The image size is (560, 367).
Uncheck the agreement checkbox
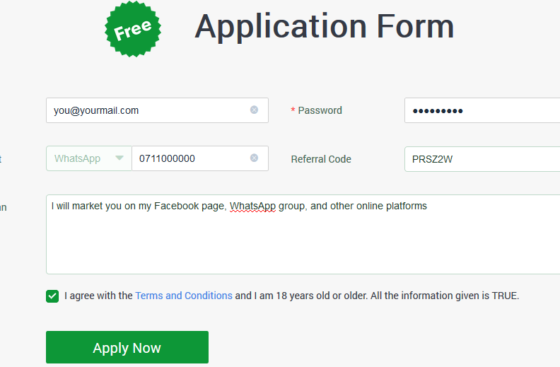[52, 296]
